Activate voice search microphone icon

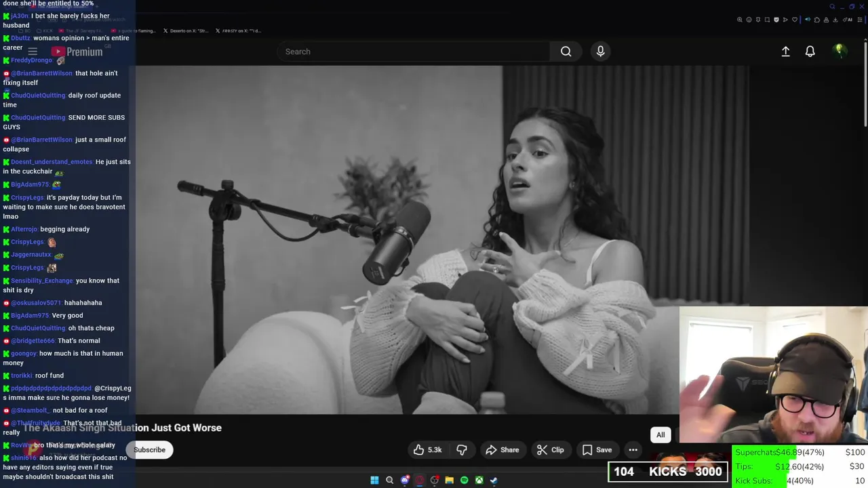[600, 52]
